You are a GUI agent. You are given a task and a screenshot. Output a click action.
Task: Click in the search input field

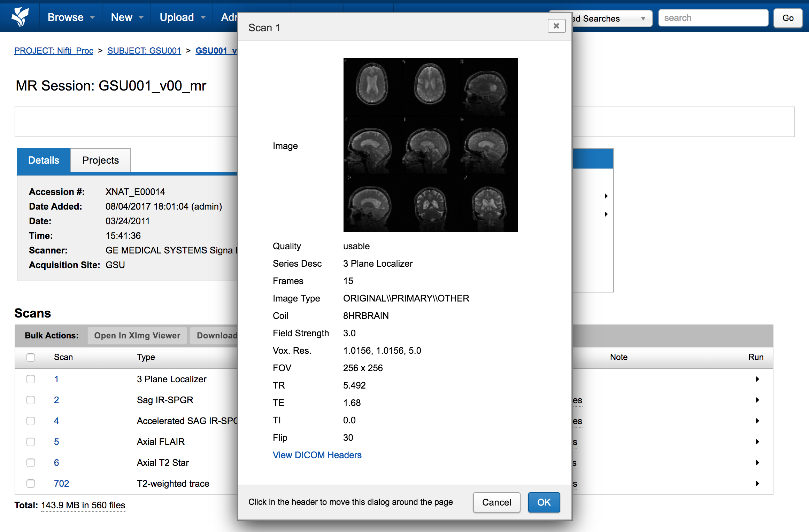(713, 18)
